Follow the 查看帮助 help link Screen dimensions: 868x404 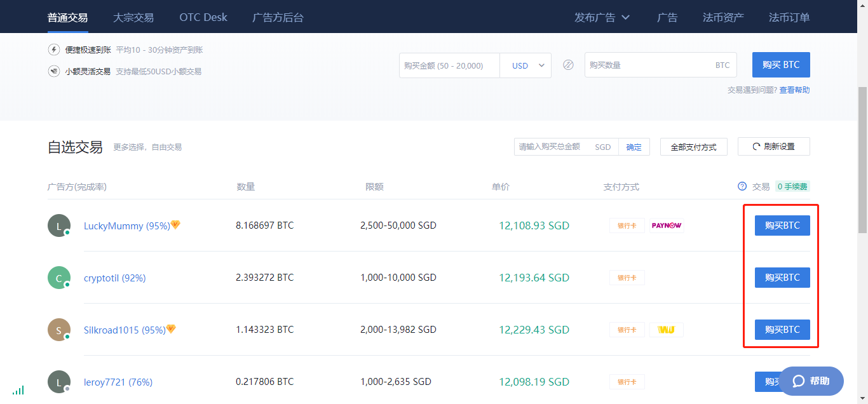pyautogui.click(x=794, y=90)
